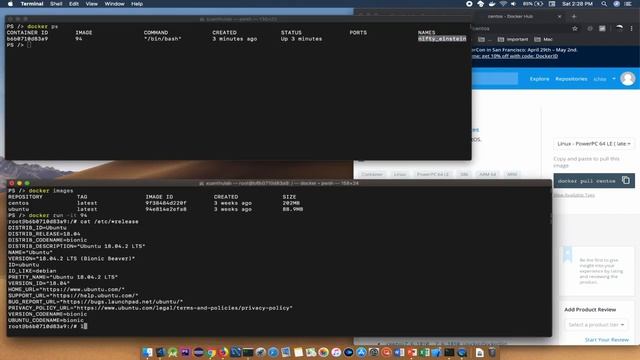Screen dimensions: 640x360
Task: Click the Start Your Review link
Action: [x=607, y=340]
